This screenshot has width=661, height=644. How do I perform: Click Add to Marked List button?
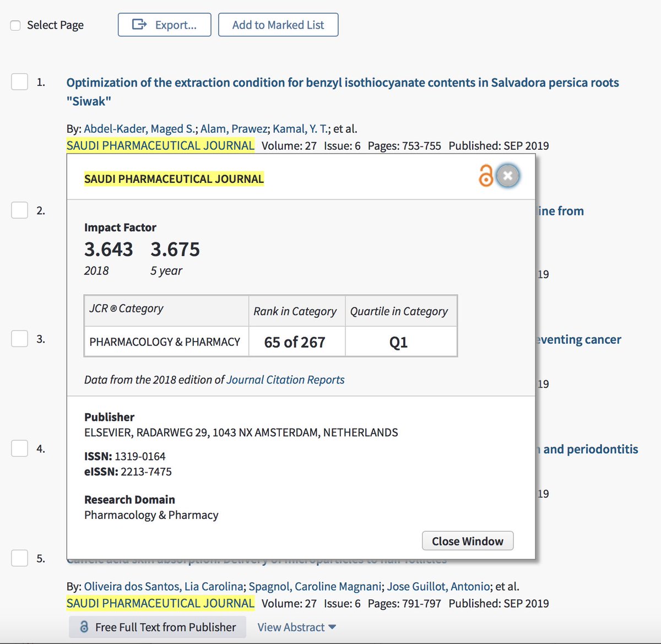(278, 25)
